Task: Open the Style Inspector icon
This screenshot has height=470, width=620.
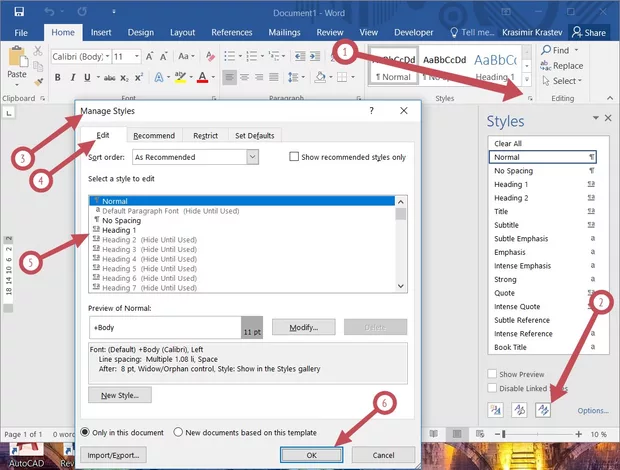Action: pos(520,409)
